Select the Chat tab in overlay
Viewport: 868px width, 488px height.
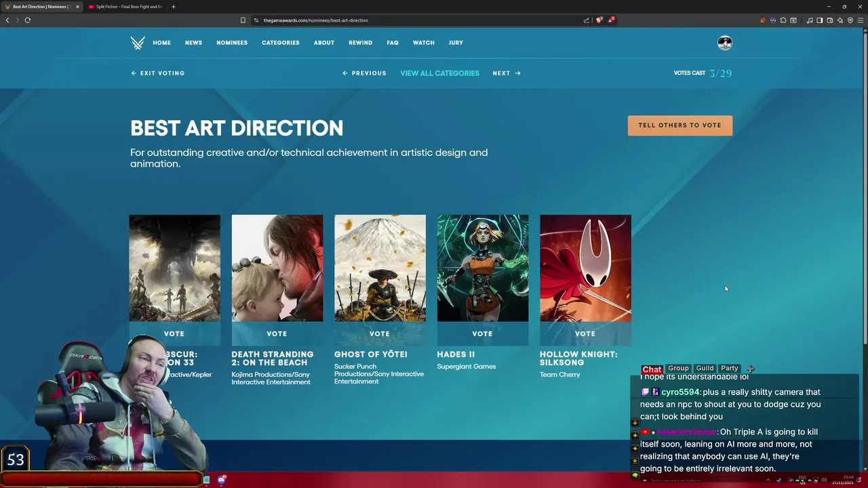(652, 369)
